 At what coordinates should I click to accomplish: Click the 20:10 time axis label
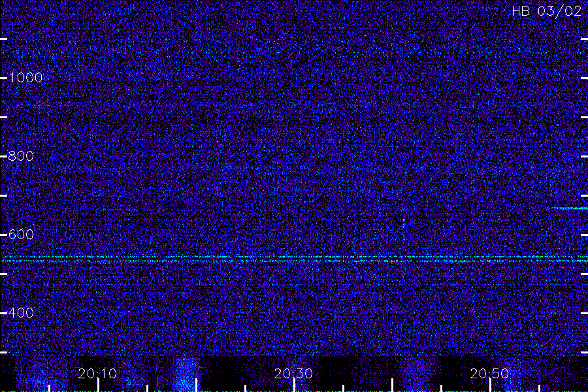point(97,374)
